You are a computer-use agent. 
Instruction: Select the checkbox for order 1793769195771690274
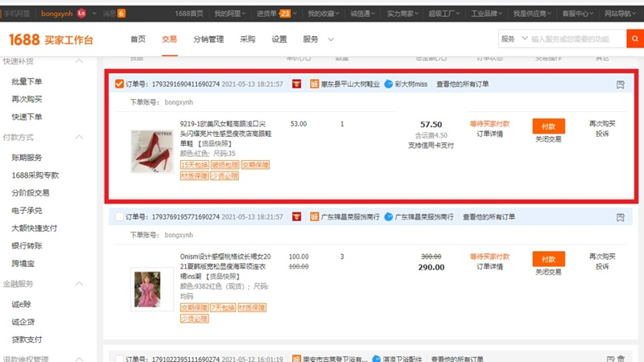coord(119,217)
